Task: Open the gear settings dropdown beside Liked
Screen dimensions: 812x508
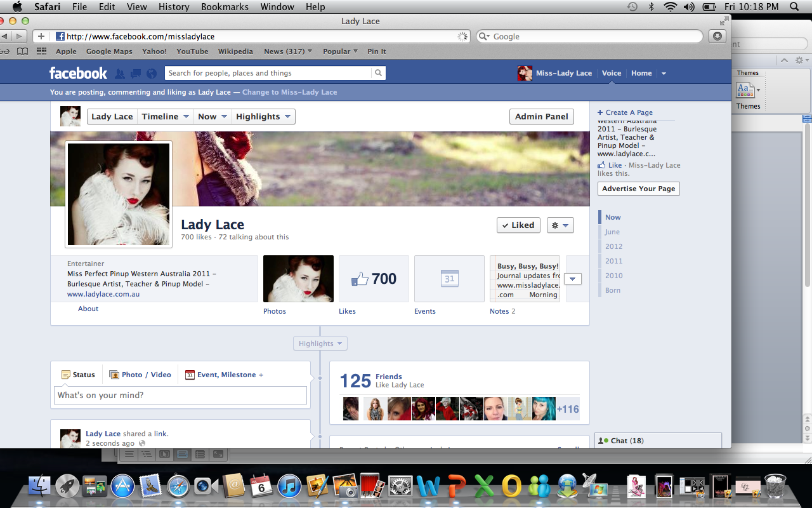Action: point(560,225)
